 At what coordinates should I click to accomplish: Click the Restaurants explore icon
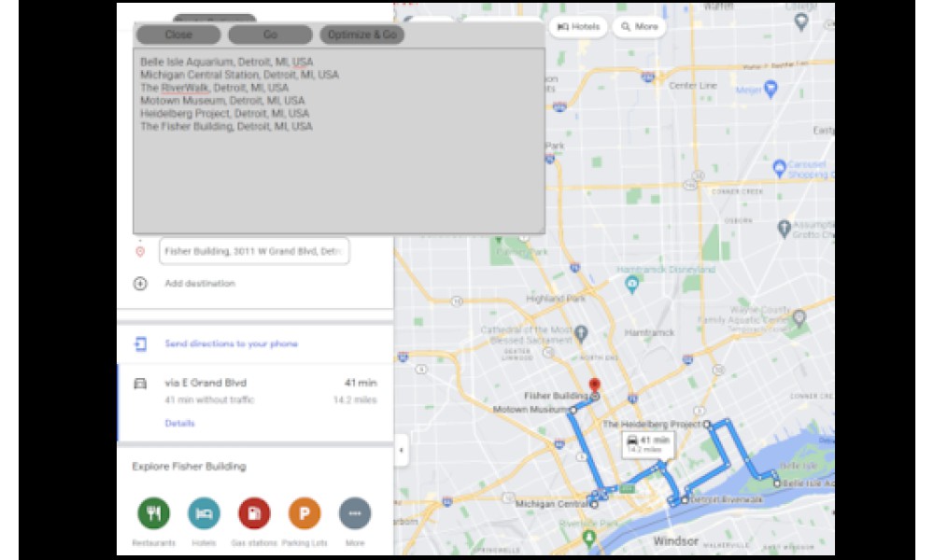tap(154, 513)
